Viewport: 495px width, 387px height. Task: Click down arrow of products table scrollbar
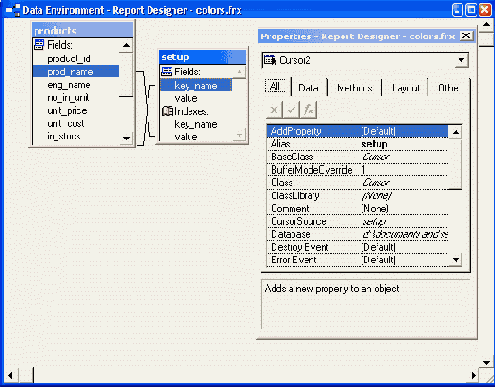click(126, 138)
